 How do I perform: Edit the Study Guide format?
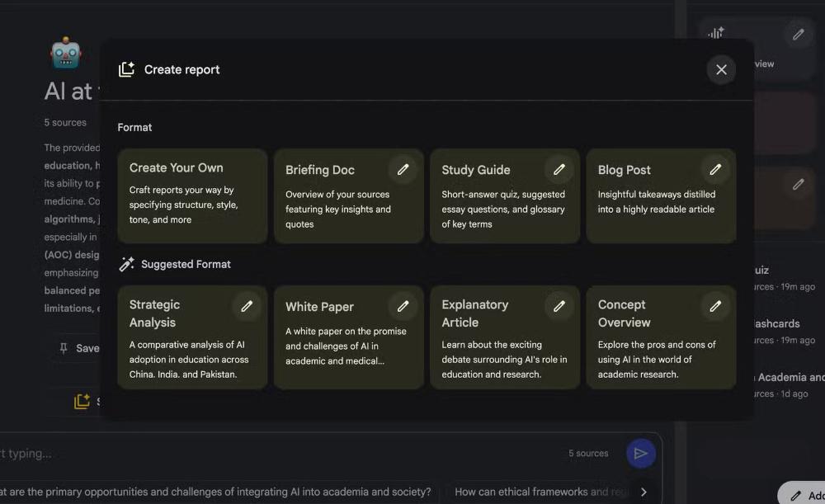tap(559, 169)
